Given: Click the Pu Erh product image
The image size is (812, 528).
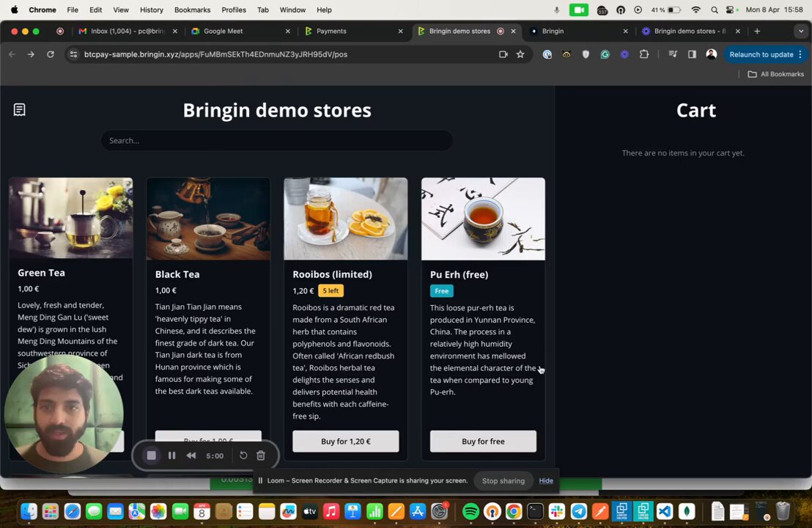Looking at the screenshot, I should 483,219.
